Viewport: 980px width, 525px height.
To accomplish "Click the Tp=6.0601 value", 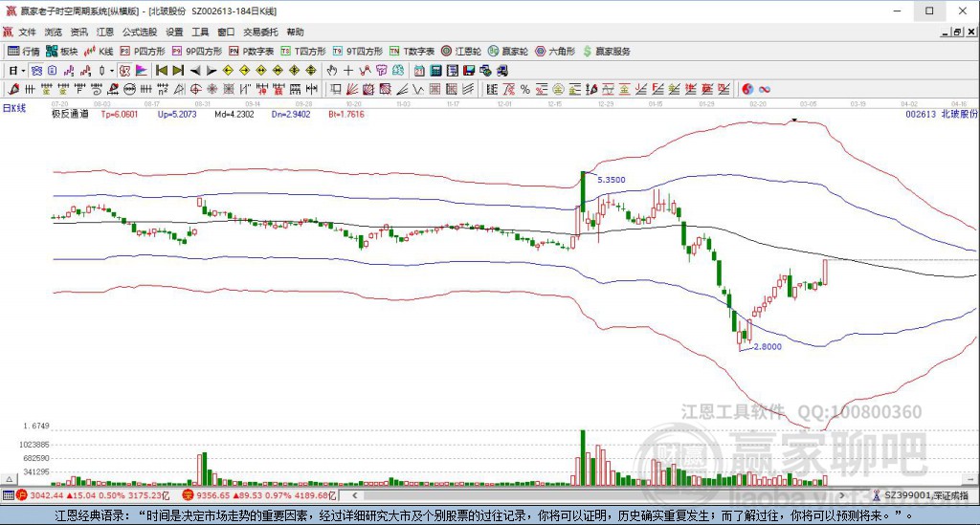I will tap(120, 114).
